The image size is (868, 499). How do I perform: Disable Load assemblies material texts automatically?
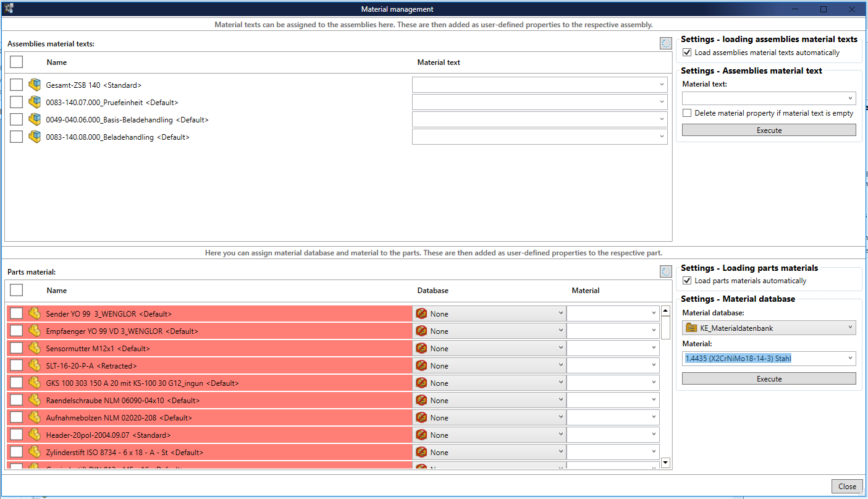pyautogui.click(x=687, y=53)
